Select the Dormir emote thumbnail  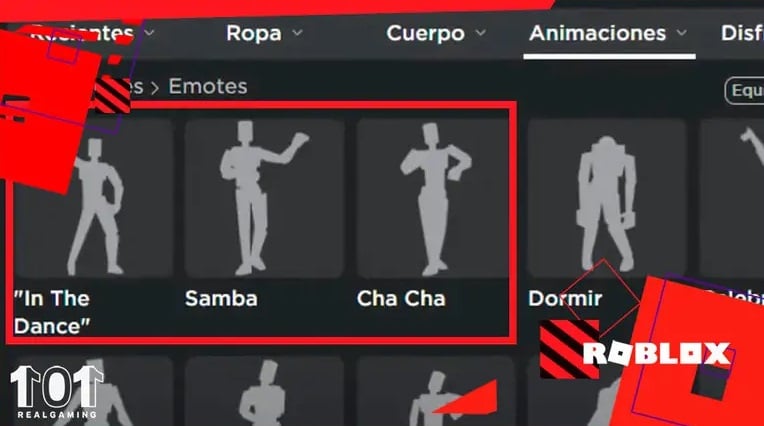607,198
